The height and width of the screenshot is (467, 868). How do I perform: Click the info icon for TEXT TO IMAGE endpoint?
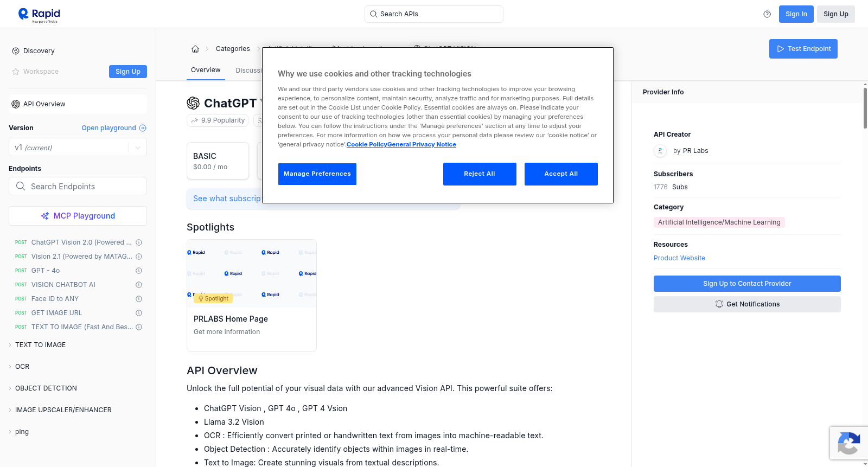139,327
